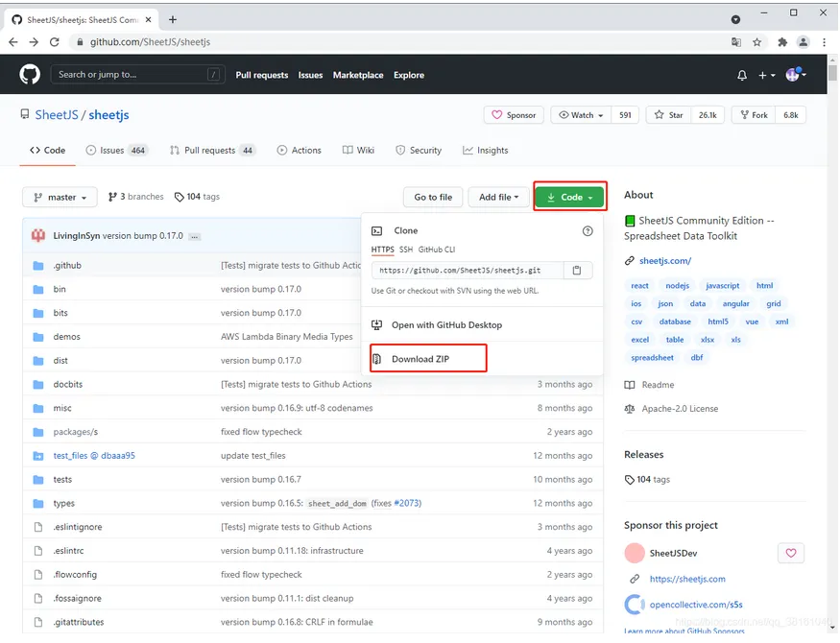The height and width of the screenshot is (643, 840).
Task: Click the #2073 issue link
Action: click(x=406, y=503)
